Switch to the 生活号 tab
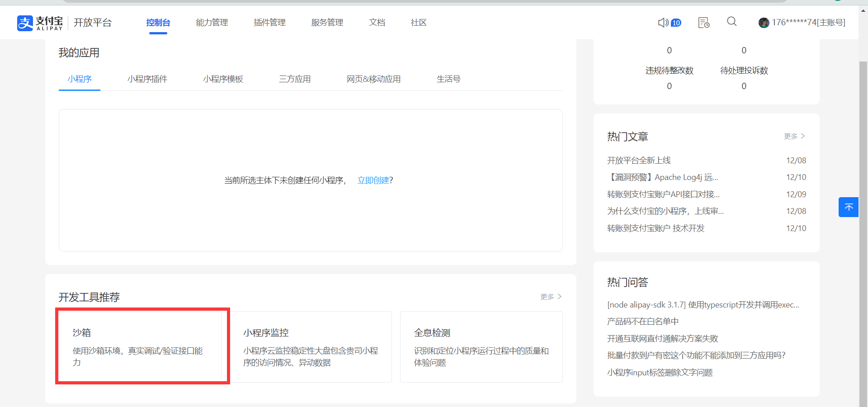The image size is (868, 407). (x=448, y=79)
